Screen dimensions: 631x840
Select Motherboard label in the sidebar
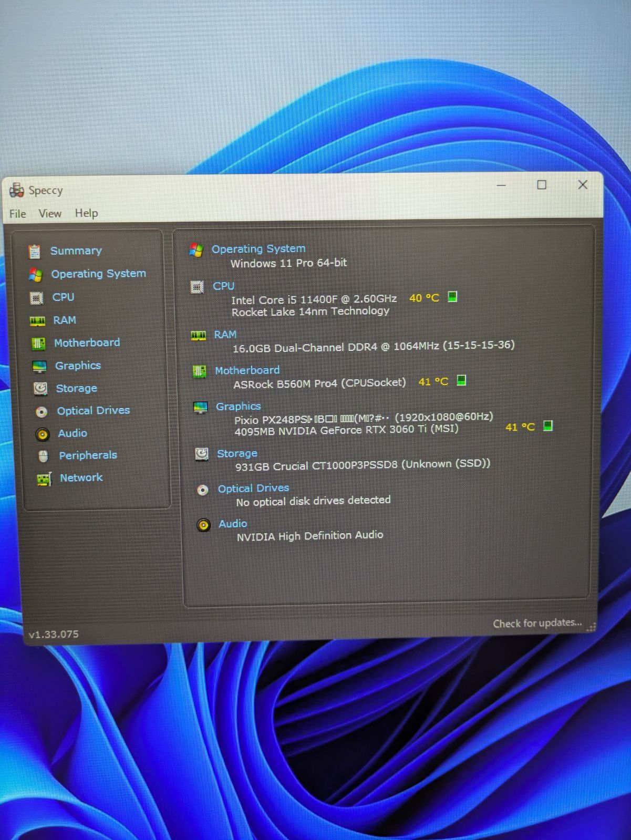click(87, 343)
